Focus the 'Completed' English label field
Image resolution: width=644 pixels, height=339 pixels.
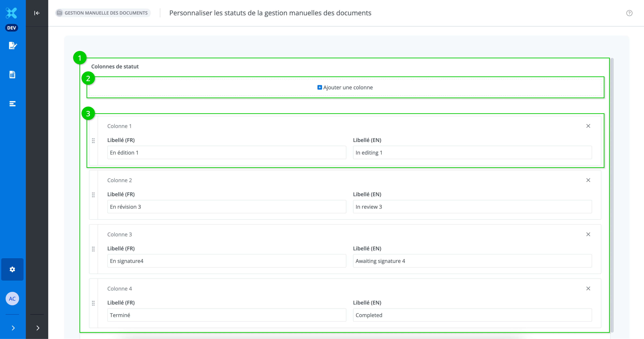pos(472,315)
